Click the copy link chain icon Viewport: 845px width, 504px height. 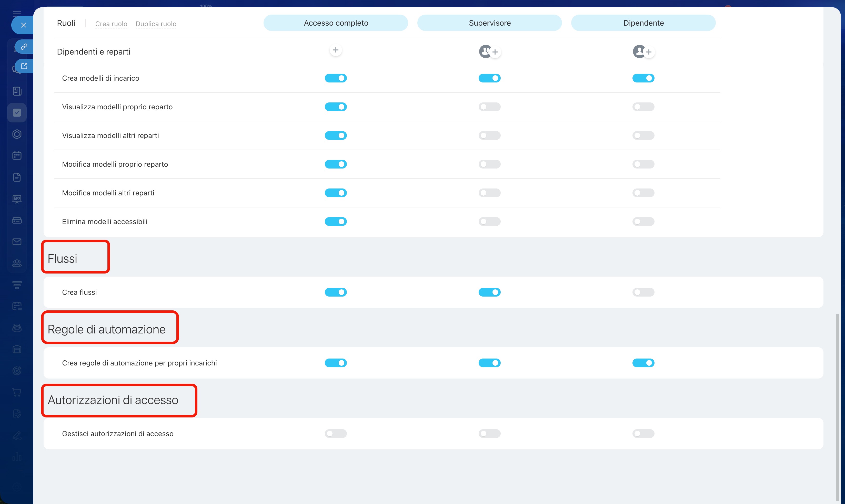(x=24, y=47)
